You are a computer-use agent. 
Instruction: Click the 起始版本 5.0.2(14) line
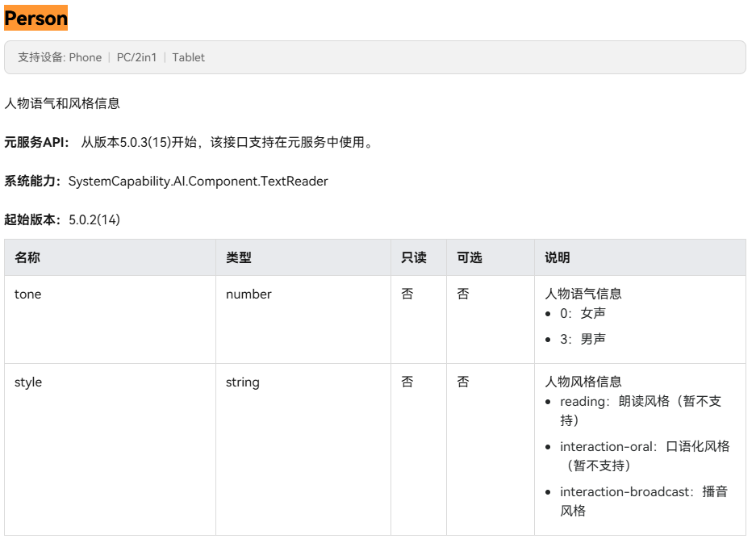tap(62, 219)
